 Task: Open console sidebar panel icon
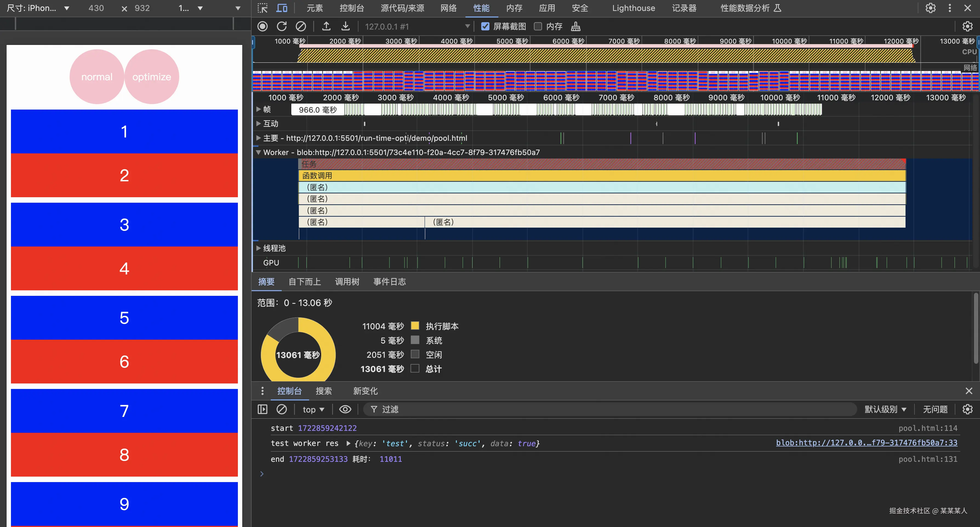click(263, 409)
